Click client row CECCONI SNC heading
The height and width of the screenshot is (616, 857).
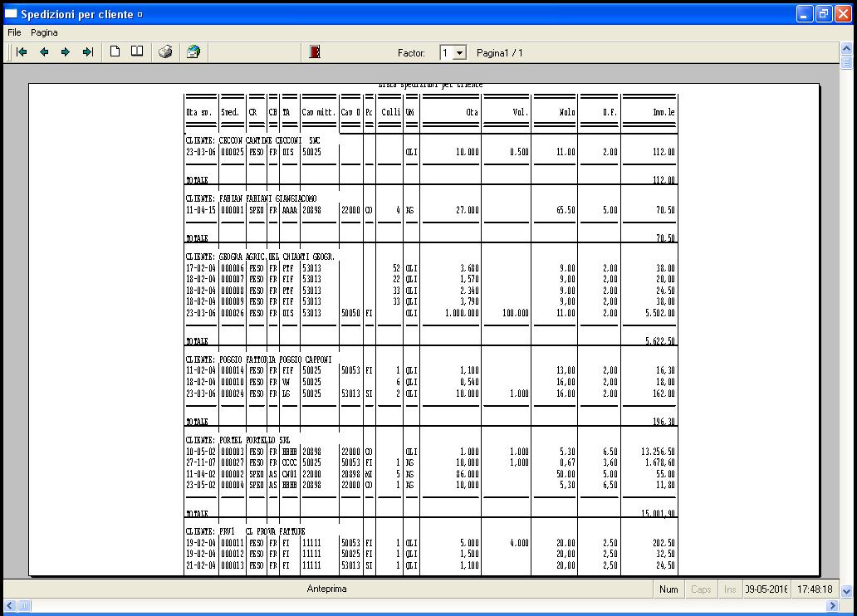253,140
